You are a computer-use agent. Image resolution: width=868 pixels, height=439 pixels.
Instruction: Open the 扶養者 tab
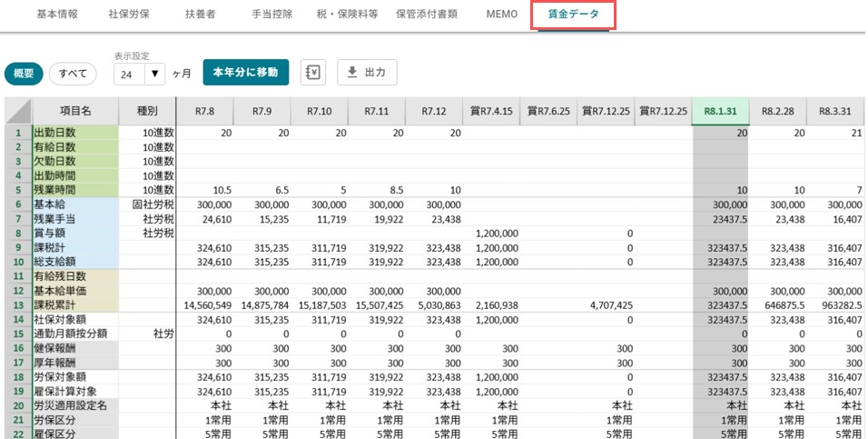point(201,15)
